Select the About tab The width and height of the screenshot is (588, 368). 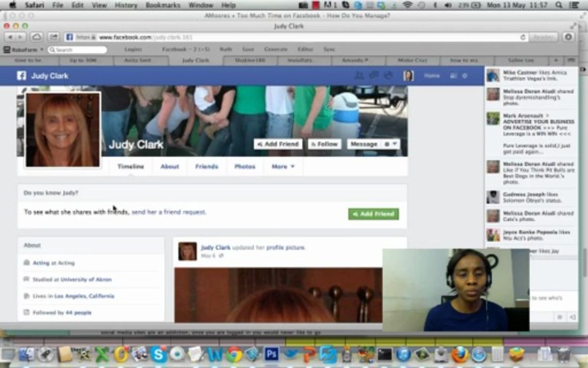coord(169,166)
